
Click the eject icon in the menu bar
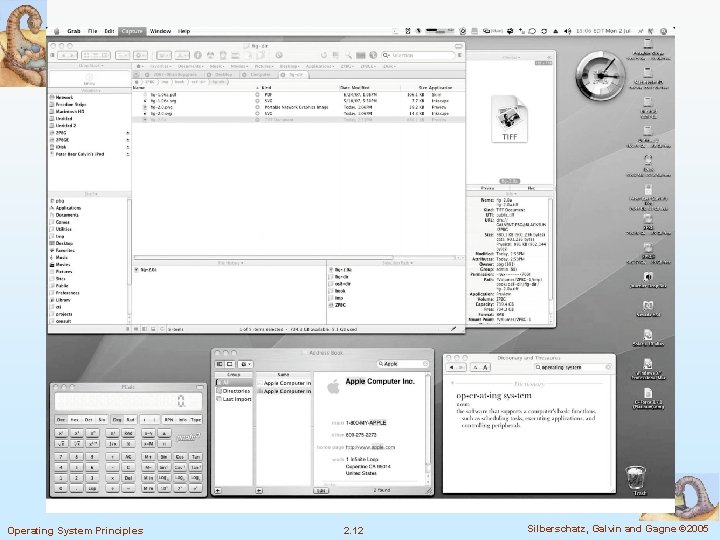pyautogui.click(x=556, y=31)
